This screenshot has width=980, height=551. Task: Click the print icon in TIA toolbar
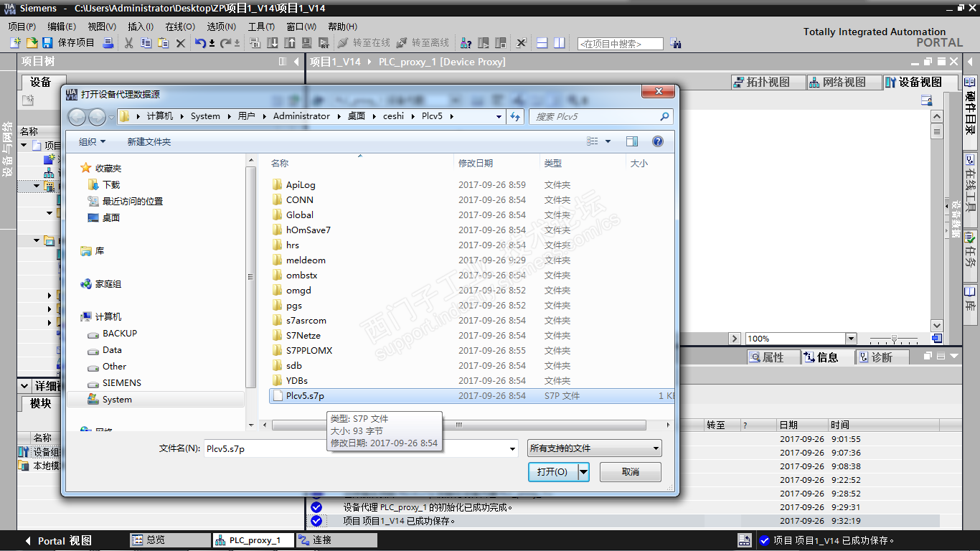coord(108,43)
